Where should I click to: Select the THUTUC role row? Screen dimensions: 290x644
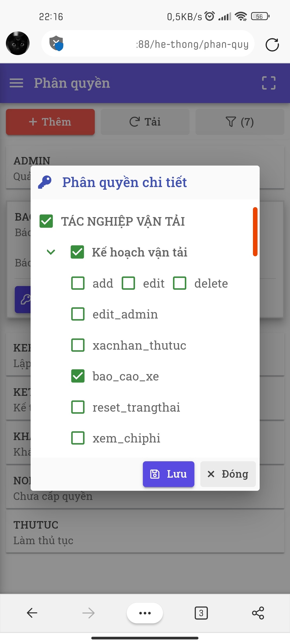coord(145,532)
